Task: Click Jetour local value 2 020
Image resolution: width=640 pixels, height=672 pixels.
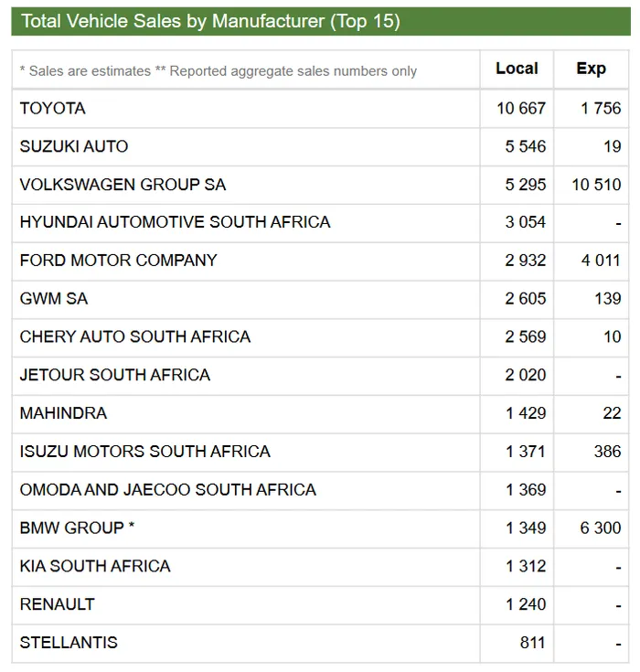Action: [526, 375]
